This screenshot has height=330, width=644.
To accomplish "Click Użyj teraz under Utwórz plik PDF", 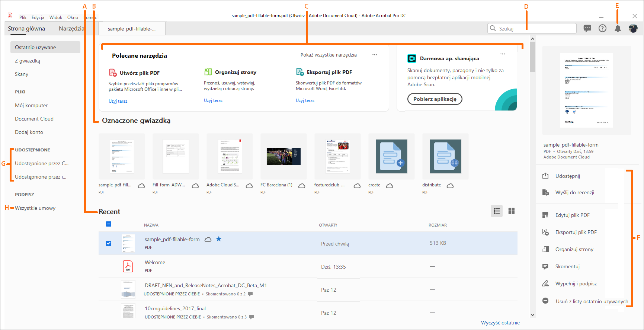I will (118, 101).
